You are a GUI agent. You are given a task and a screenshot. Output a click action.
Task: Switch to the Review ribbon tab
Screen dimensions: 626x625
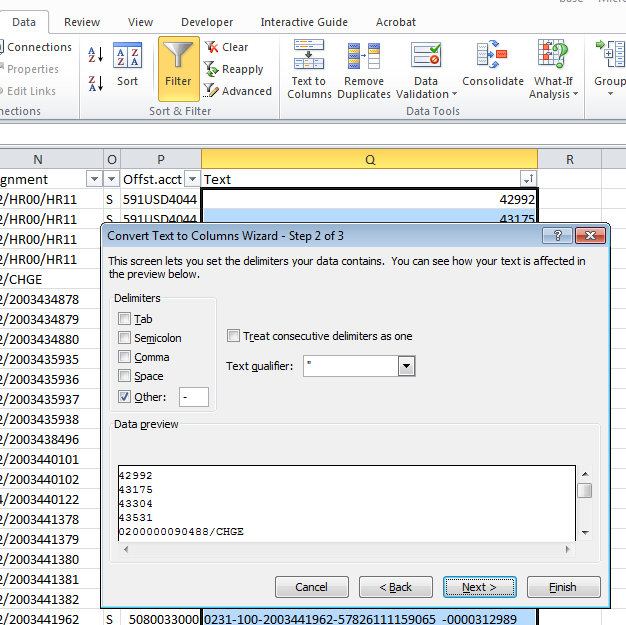coord(82,22)
